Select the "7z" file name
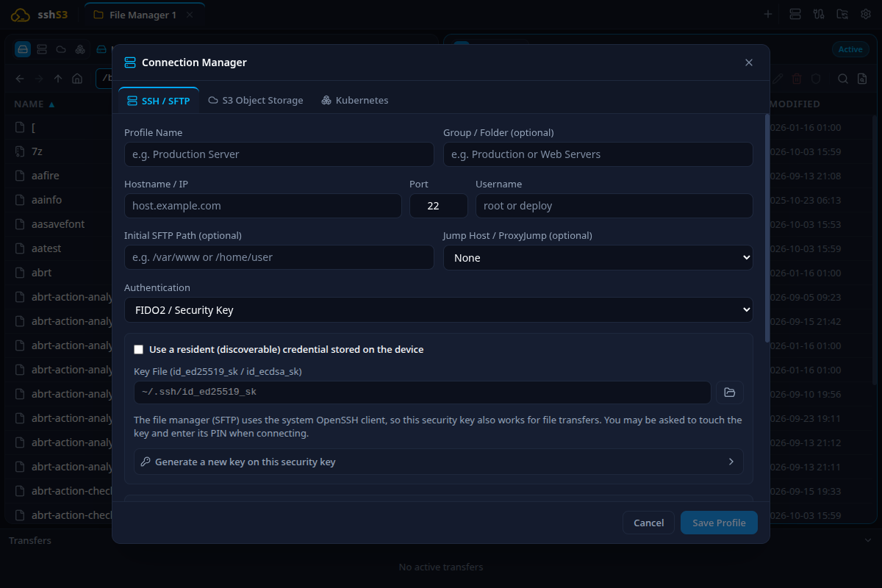 coord(37,151)
